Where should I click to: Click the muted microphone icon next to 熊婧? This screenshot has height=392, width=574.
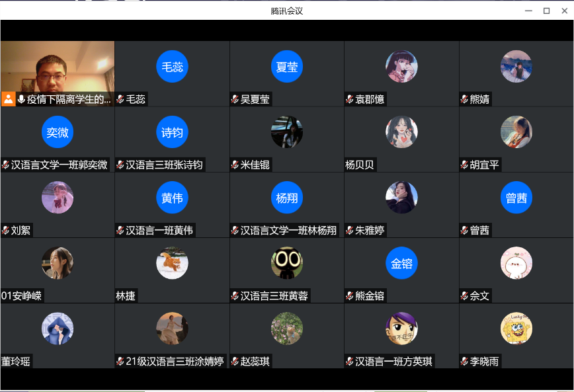coord(464,99)
